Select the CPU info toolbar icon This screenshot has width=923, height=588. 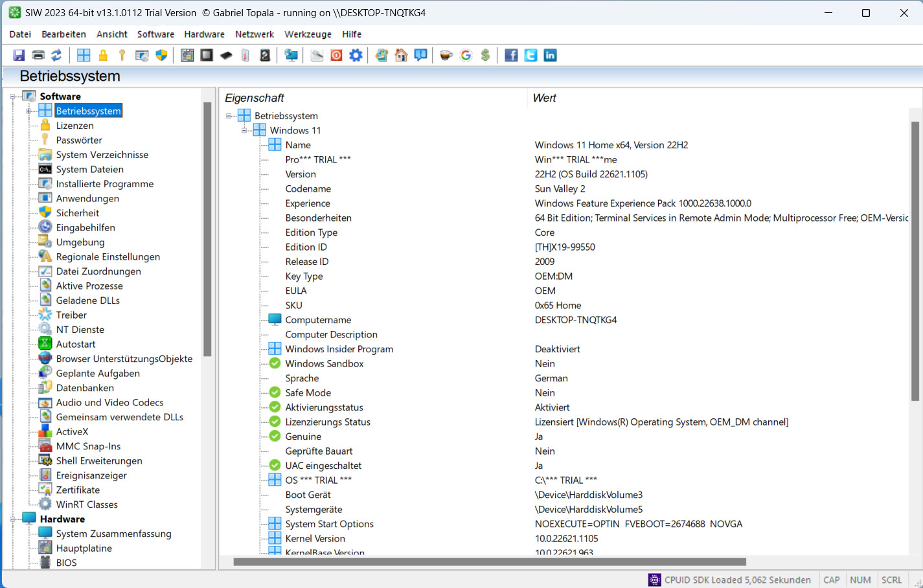pos(206,55)
